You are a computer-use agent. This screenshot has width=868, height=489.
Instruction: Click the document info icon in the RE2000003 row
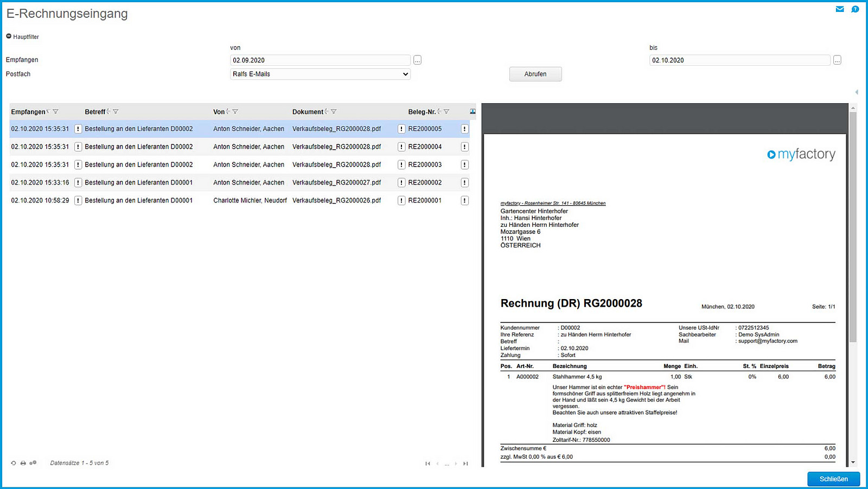tap(401, 165)
